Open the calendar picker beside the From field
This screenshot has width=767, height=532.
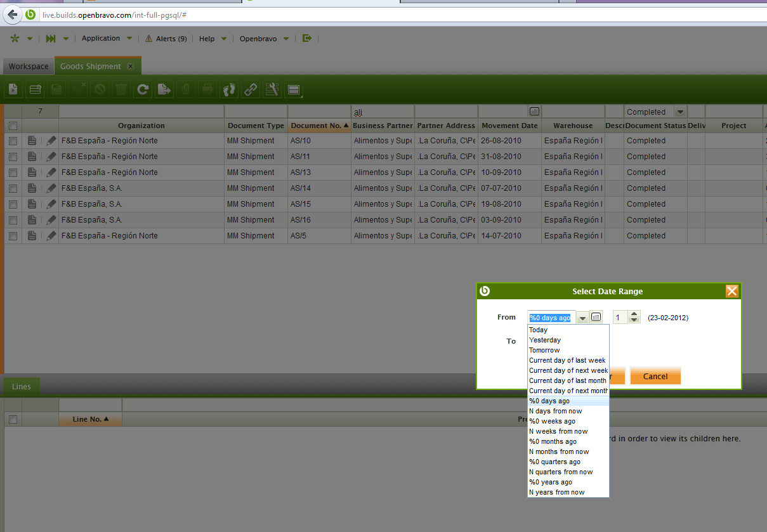(x=596, y=317)
